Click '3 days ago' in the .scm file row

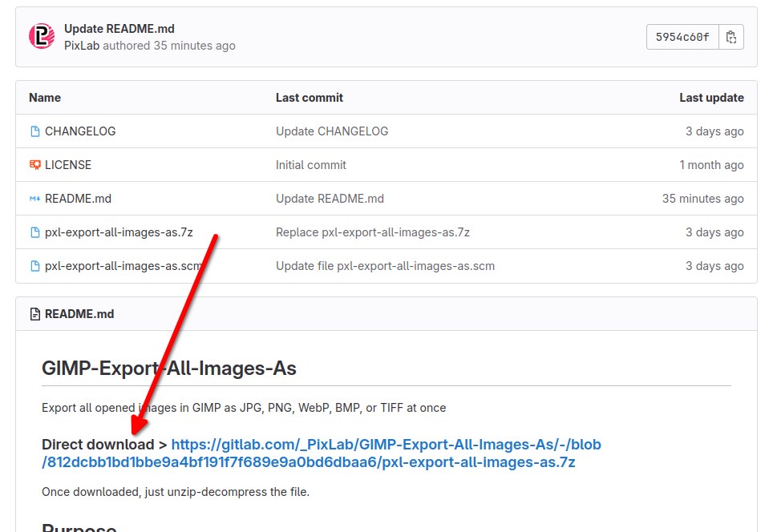714,266
